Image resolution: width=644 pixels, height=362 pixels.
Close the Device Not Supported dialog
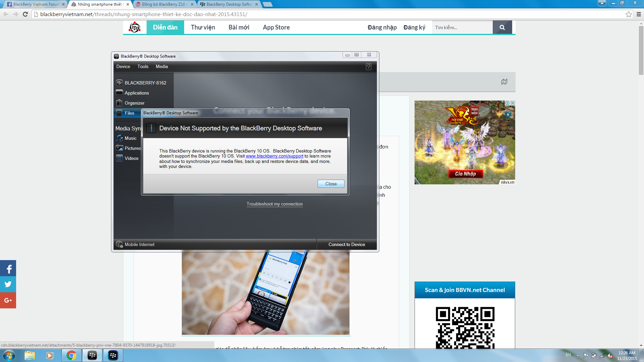(331, 184)
